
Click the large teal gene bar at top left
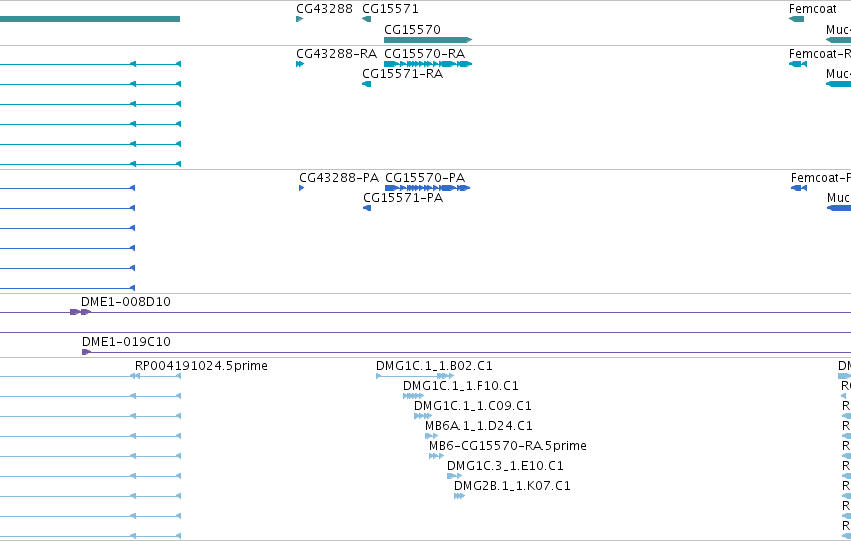pyautogui.click(x=90, y=19)
